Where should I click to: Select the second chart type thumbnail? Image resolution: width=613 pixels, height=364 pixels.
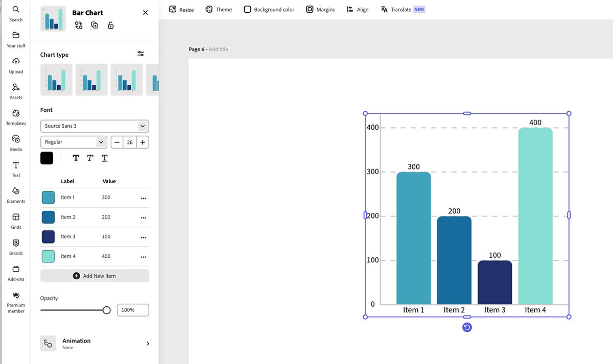click(x=91, y=80)
